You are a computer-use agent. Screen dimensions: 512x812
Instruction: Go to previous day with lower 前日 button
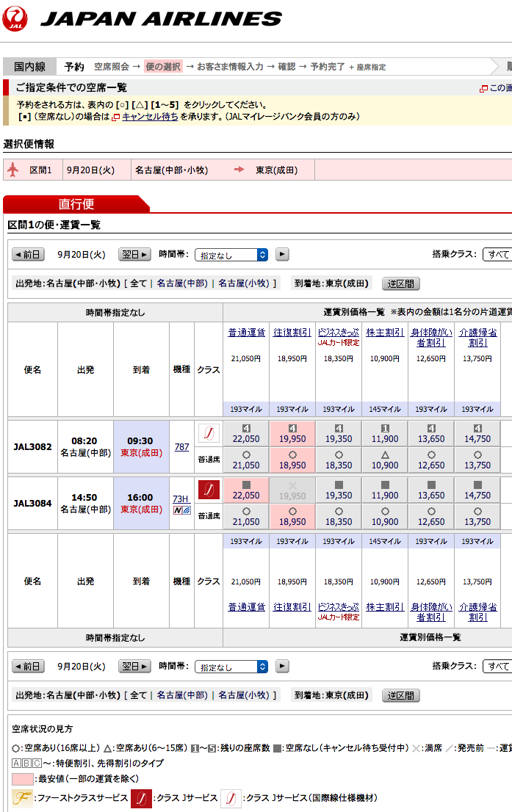pyautogui.click(x=29, y=666)
